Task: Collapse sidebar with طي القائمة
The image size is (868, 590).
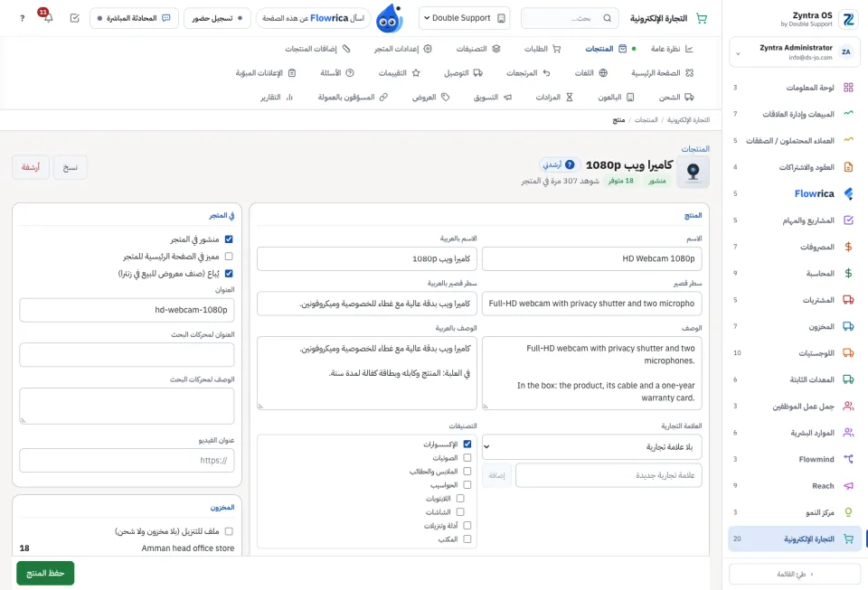Action: point(795,574)
